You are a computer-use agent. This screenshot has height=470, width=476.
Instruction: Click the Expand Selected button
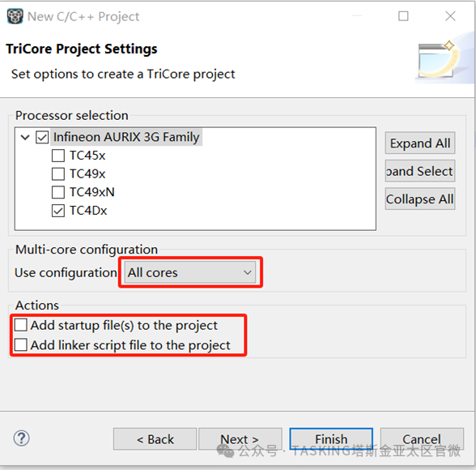pos(420,171)
